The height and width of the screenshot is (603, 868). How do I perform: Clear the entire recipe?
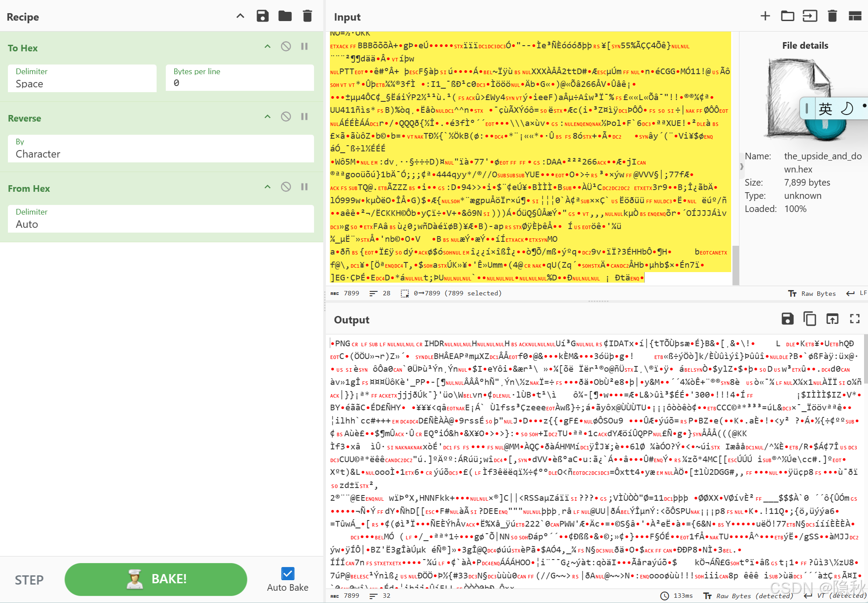tap(307, 15)
